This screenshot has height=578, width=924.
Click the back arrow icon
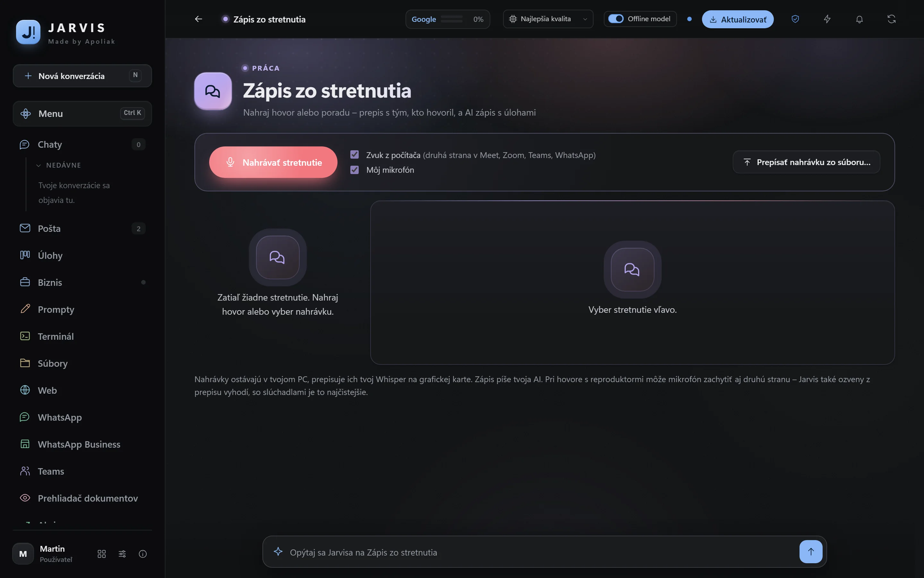pos(199,19)
